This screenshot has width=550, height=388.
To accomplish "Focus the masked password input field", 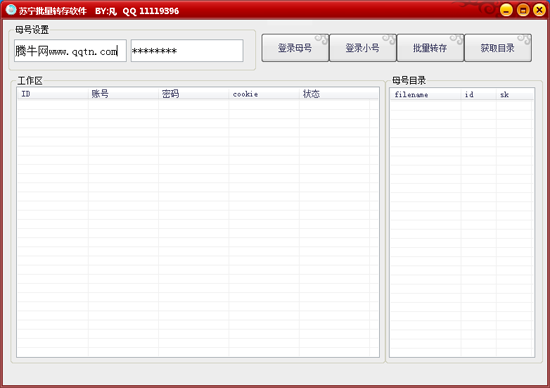I will pos(187,51).
